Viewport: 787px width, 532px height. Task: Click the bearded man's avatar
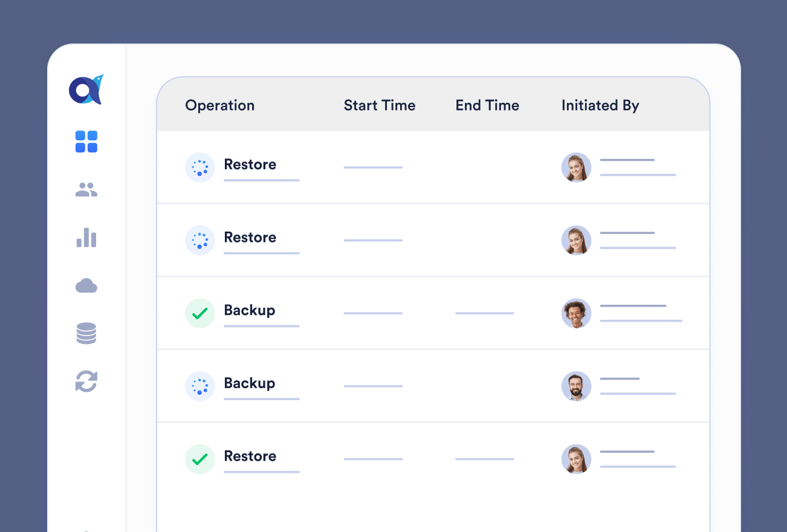click(576, 386)
